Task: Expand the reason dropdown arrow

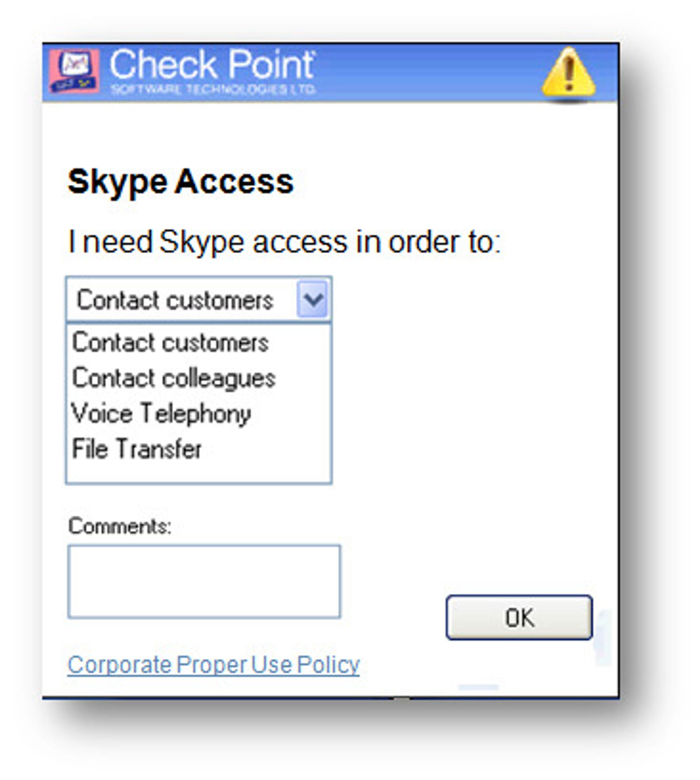Action: point(312,299)
